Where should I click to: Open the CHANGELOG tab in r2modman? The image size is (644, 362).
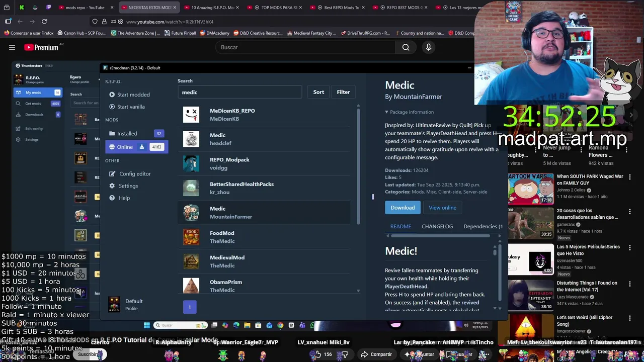point(437,226)
